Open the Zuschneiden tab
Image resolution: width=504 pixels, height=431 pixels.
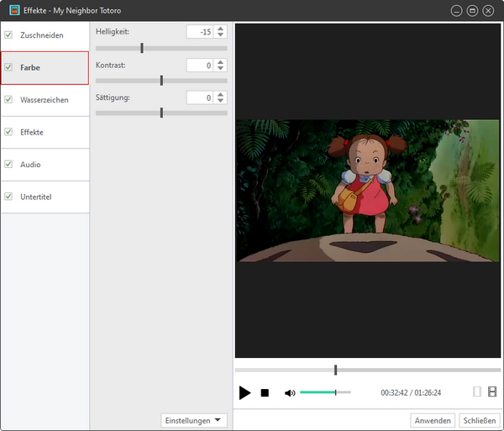(x=45, y=35)
